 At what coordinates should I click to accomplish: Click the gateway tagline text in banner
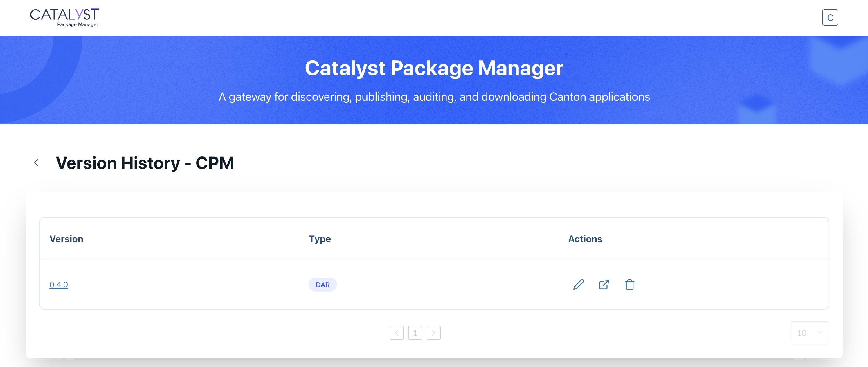[434, 97]
